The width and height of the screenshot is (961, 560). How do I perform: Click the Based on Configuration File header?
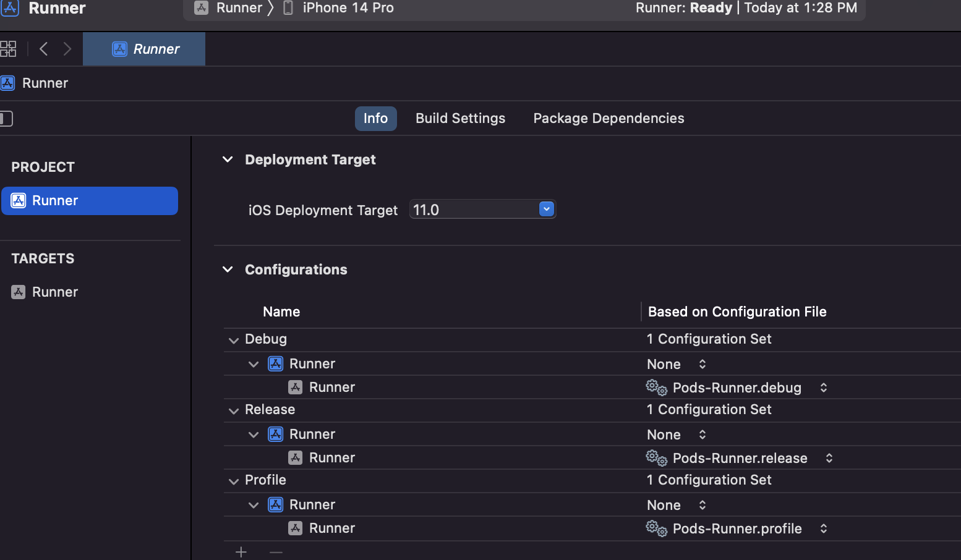tap(737, 312)
